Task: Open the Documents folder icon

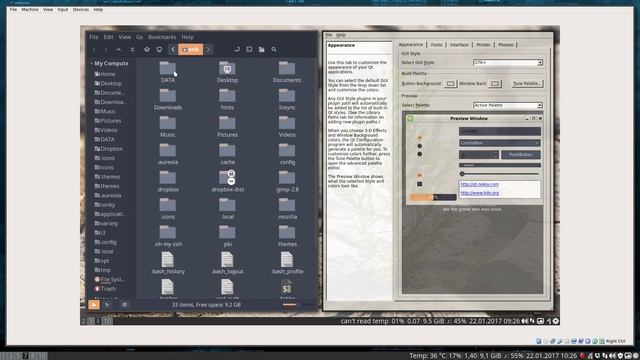Action: pos(287,68)
